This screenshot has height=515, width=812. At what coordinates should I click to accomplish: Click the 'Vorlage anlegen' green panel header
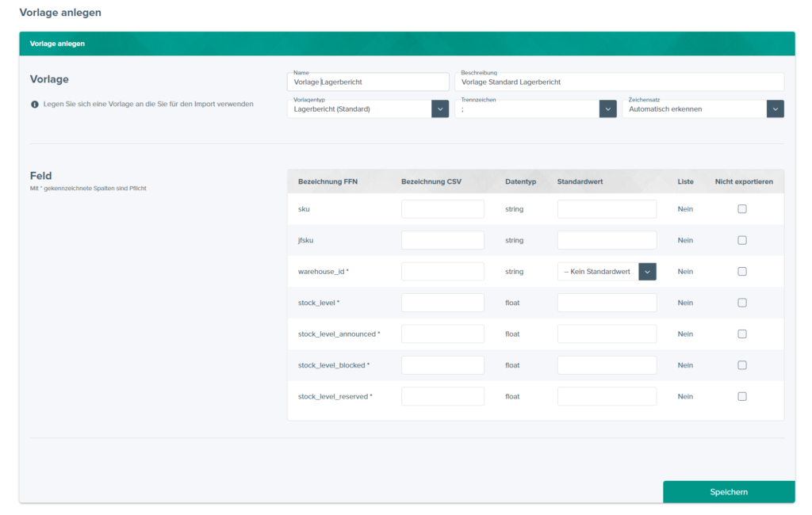point(407,44)
